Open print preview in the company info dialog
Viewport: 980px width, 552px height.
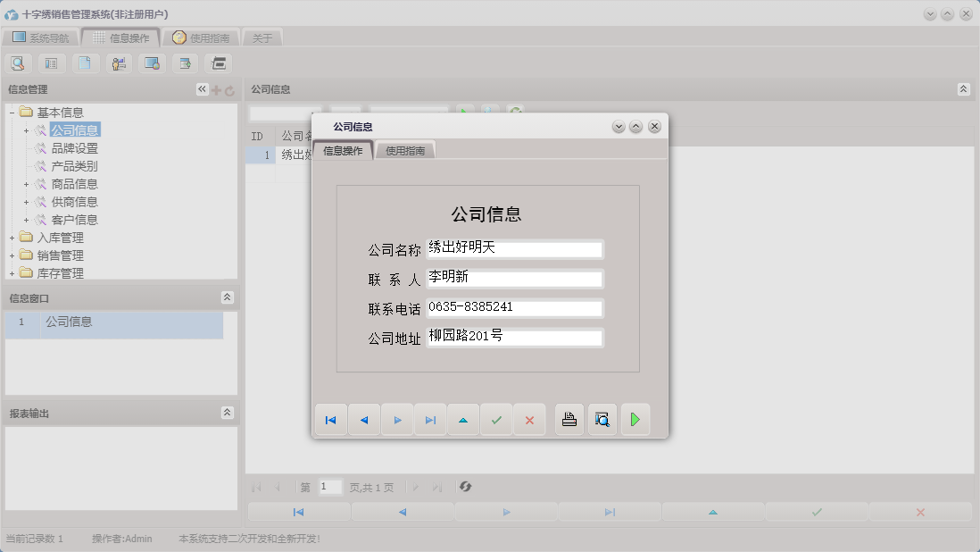point(602,419)
